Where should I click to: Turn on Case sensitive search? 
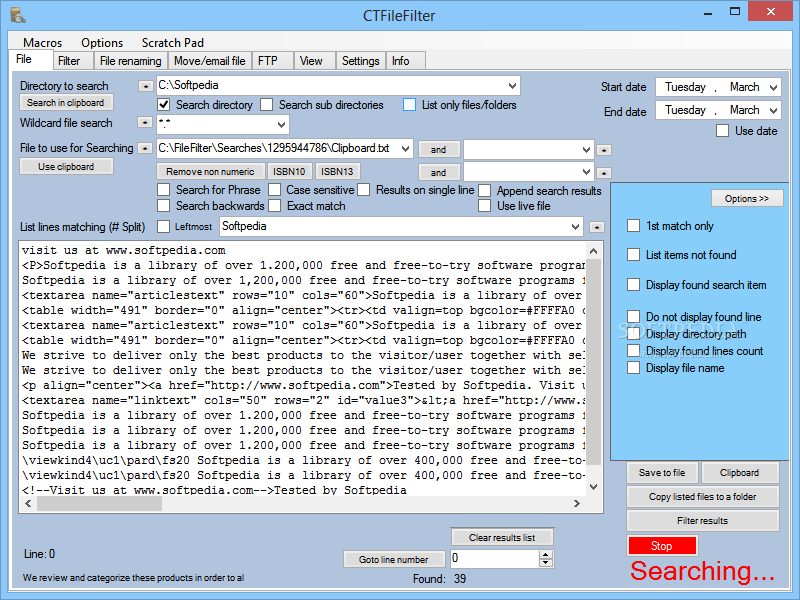click(274, 190)
